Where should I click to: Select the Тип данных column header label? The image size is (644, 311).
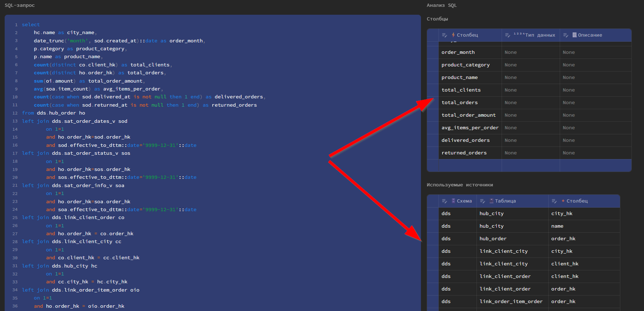click(x=540, y=35)
